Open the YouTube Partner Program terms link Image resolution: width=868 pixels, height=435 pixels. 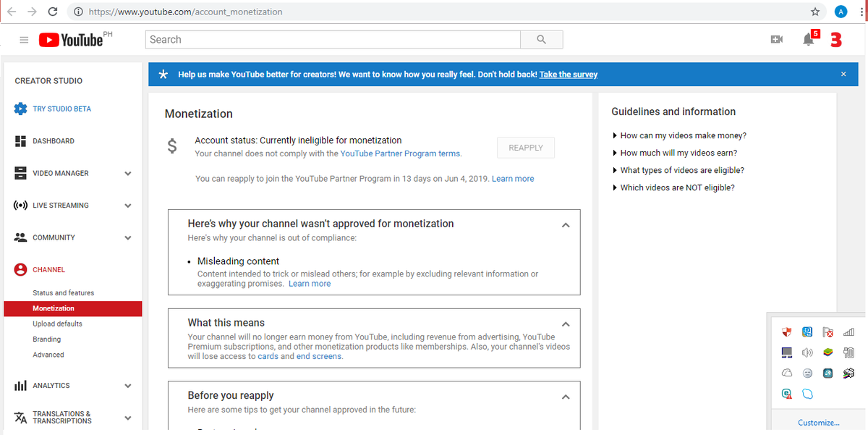click(401, 153)
